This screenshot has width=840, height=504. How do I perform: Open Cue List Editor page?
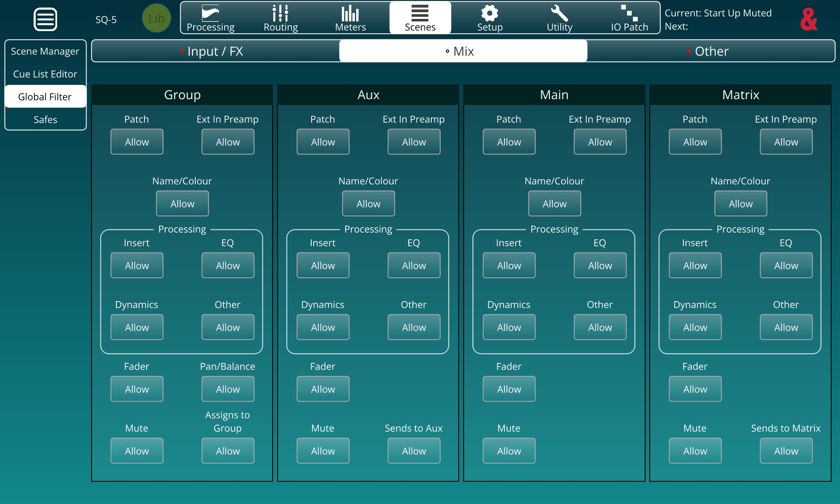click(x=45, y=74)
